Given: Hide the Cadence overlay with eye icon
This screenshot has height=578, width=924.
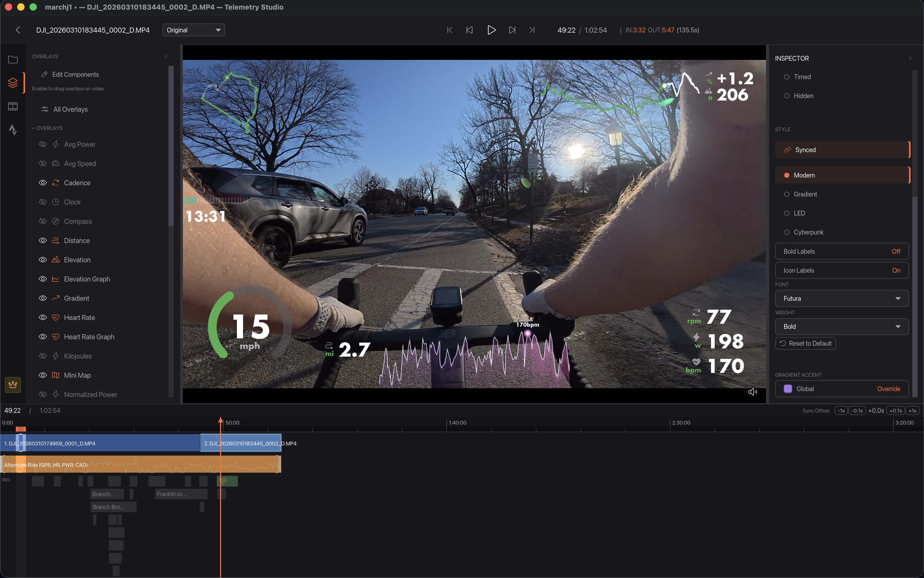Looking at the screenshot, I should click(43, 183).
